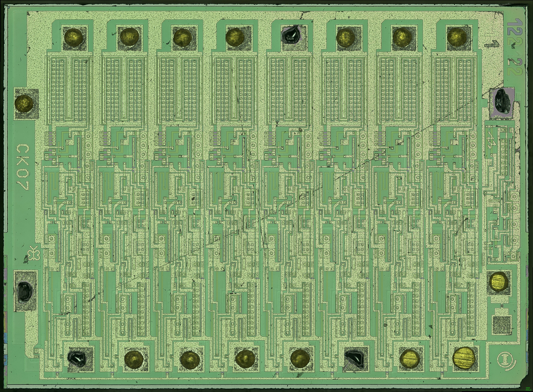Viewport: 533px width, 392px height.
Task: Click the CK07 die marking text
Action: (x=22, y=167)
